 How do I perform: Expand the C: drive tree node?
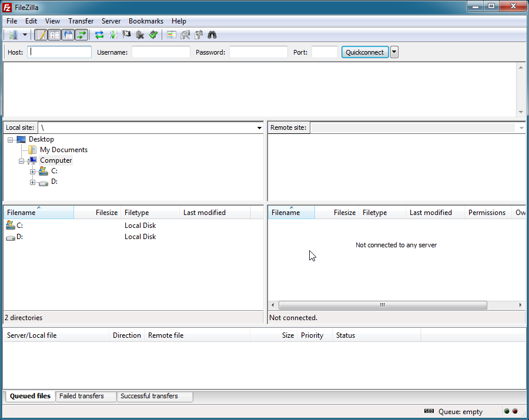tap(32, 172)
